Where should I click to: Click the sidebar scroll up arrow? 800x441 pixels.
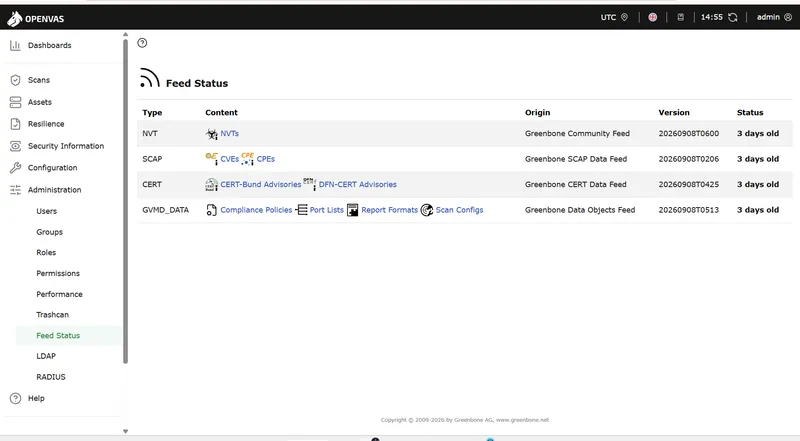click(x=126, y=35)
